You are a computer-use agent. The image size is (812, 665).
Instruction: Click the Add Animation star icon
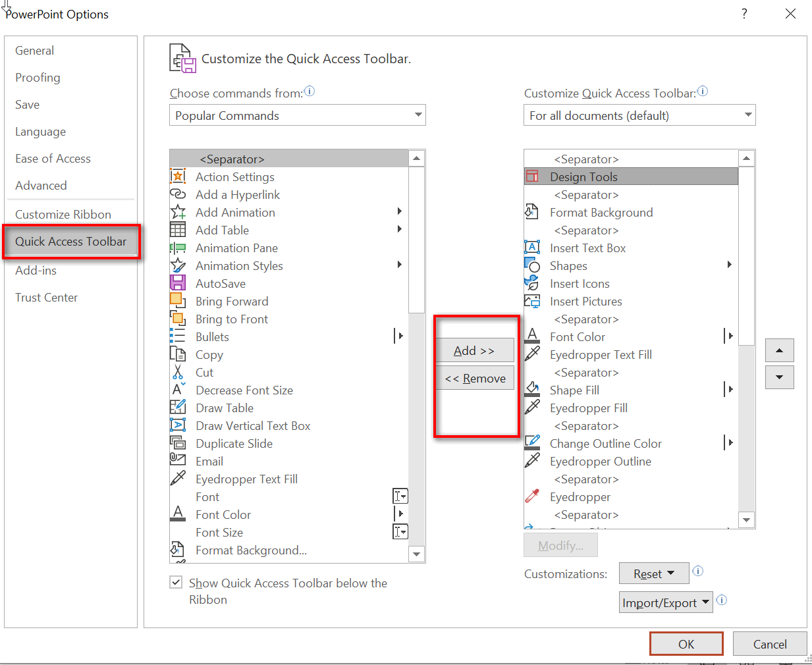click(x=178, y=212)
